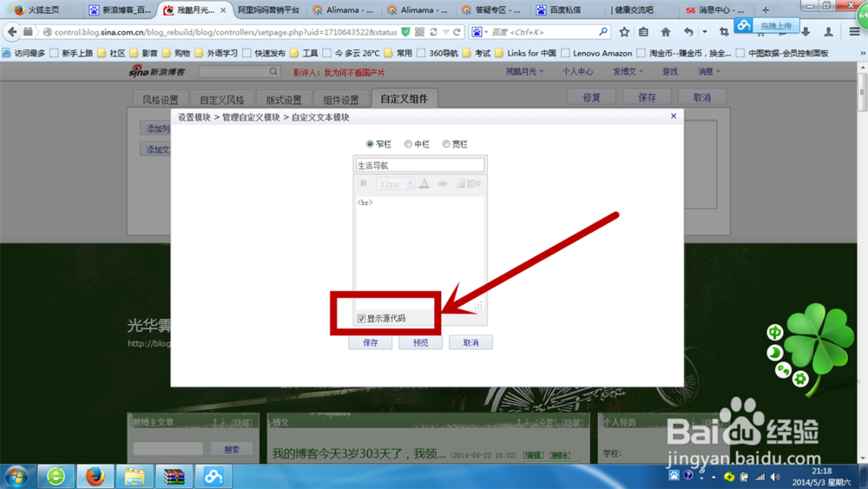
Task: Open a new browser tab
Action: 766,10
